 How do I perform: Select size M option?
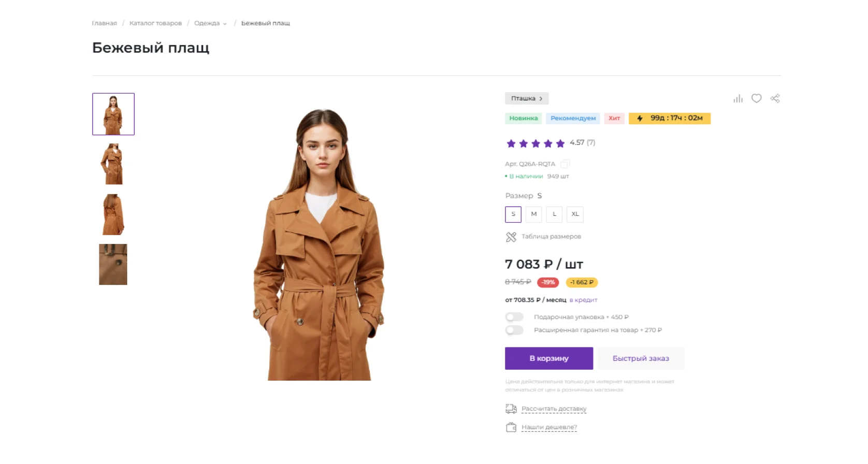pos(534,214)
